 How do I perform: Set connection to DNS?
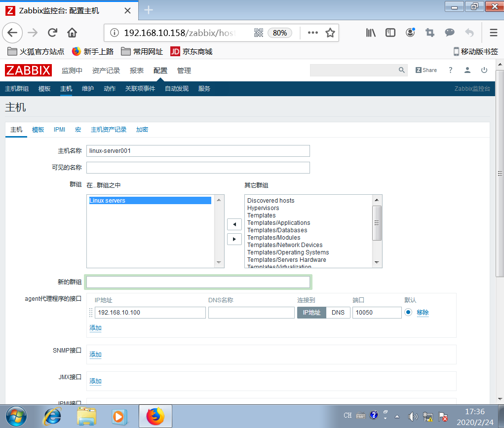point(338,313)
